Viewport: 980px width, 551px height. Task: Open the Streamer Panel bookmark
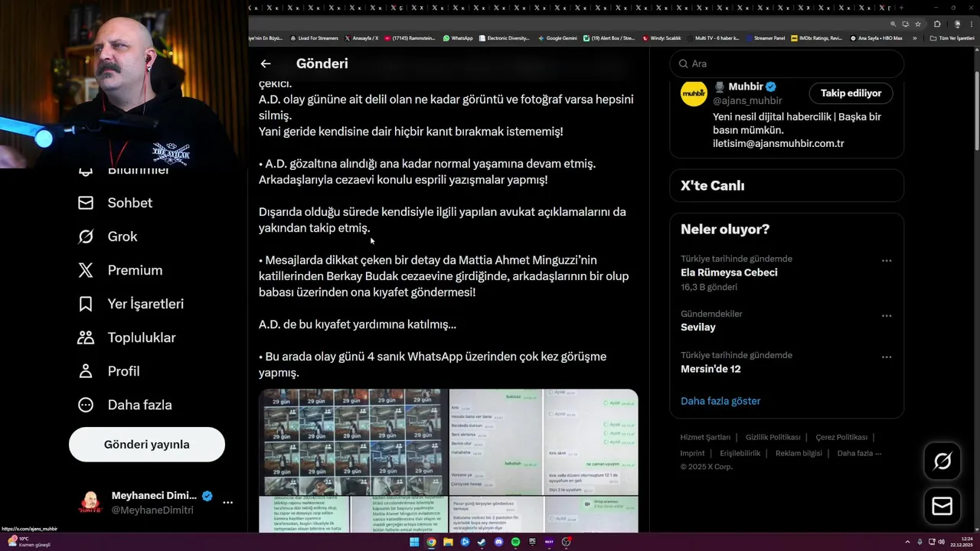pyautogui.click(x=766, y=38)
